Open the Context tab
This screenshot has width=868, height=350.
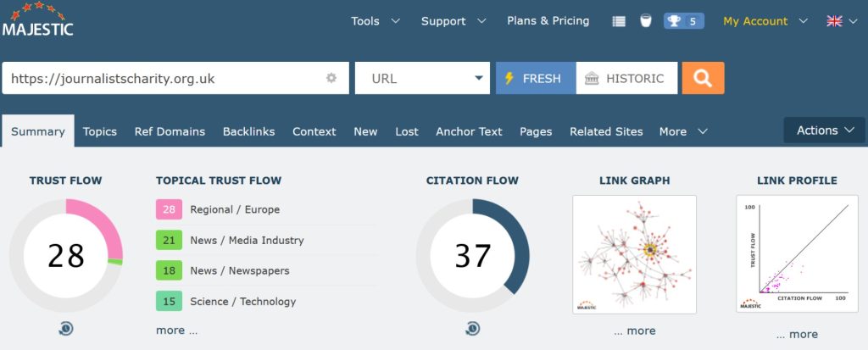pyautogui.click(x=314, y=132)
